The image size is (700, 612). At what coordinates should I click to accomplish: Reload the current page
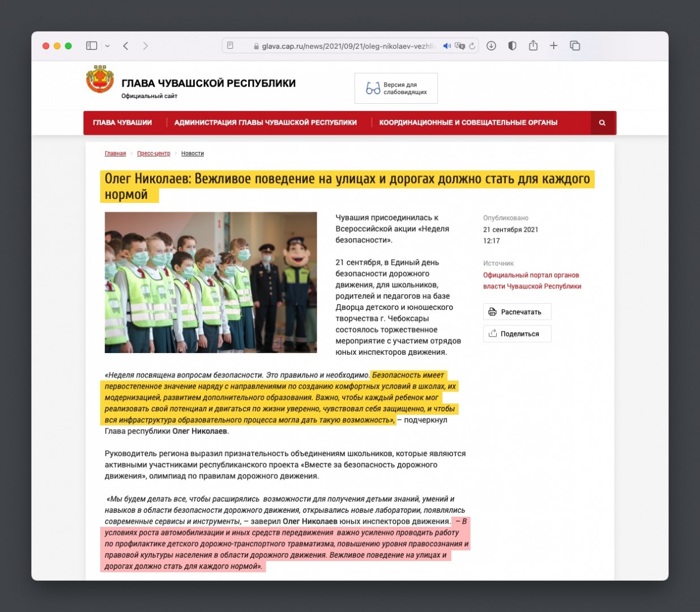click(472, 46)
